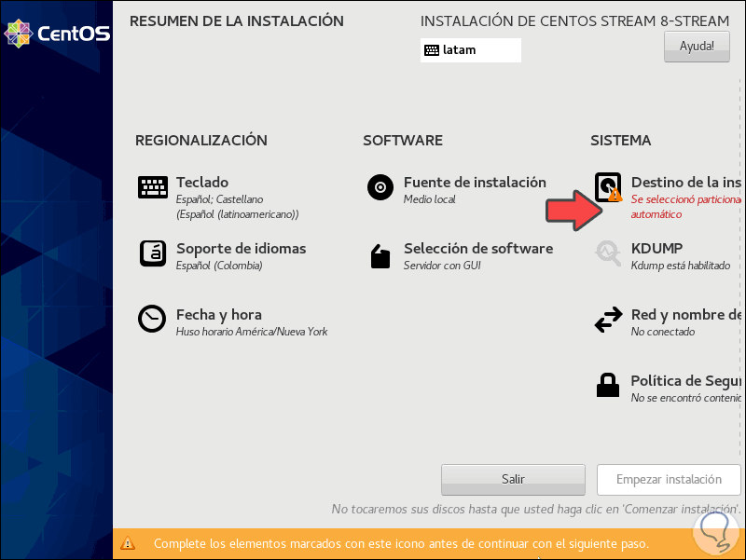
Task: Click 'No tocaremos sus discos' notice text
Action: [535, 509]
